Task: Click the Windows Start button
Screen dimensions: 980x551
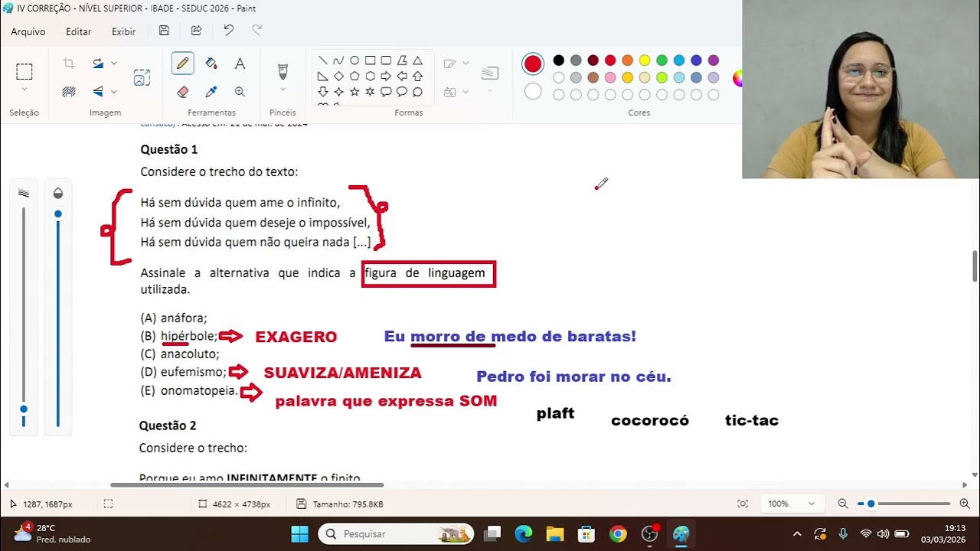Action: (299, 533)
